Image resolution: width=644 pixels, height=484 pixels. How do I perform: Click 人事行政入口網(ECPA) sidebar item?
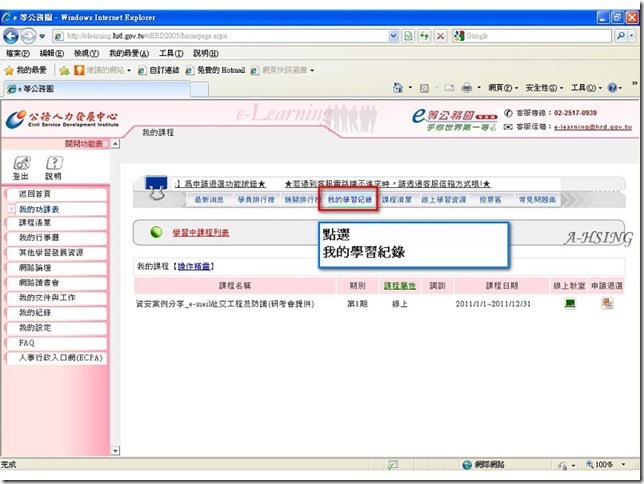(x=57, y=358)
